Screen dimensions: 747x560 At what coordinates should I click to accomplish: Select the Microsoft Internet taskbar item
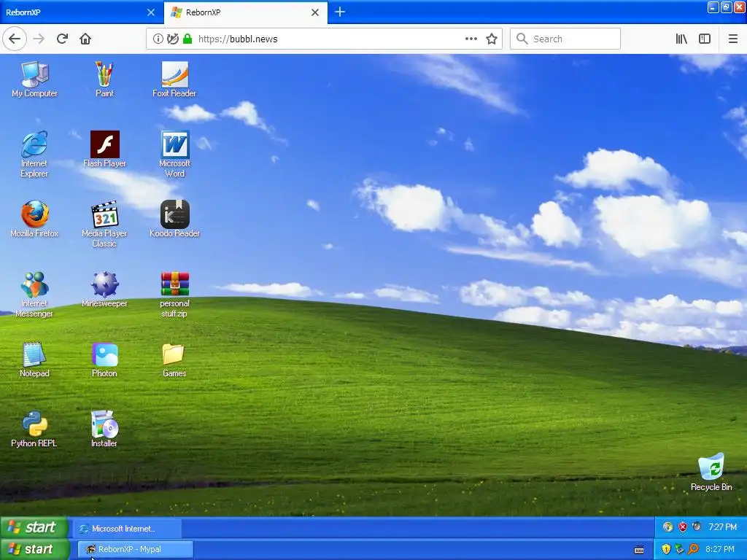coord(128,529)
